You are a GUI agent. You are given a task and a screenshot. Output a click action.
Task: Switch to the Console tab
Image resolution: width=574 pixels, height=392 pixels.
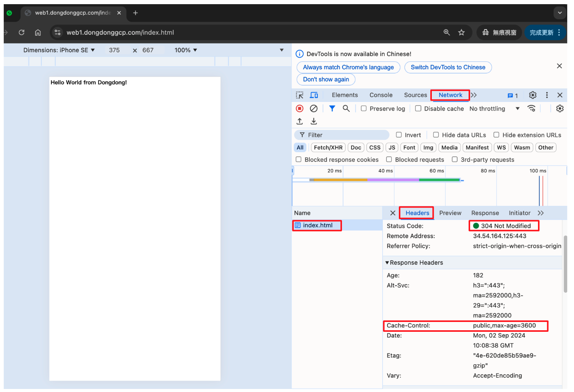pos(381,95)
